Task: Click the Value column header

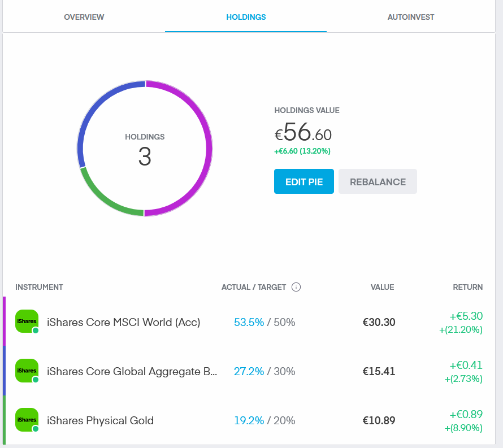Action: (x=382, y=287)
